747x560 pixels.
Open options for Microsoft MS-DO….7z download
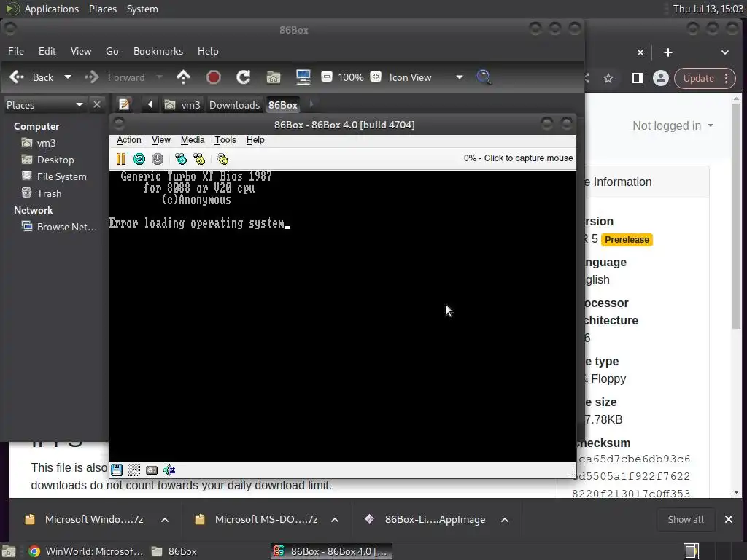(335, 519)
